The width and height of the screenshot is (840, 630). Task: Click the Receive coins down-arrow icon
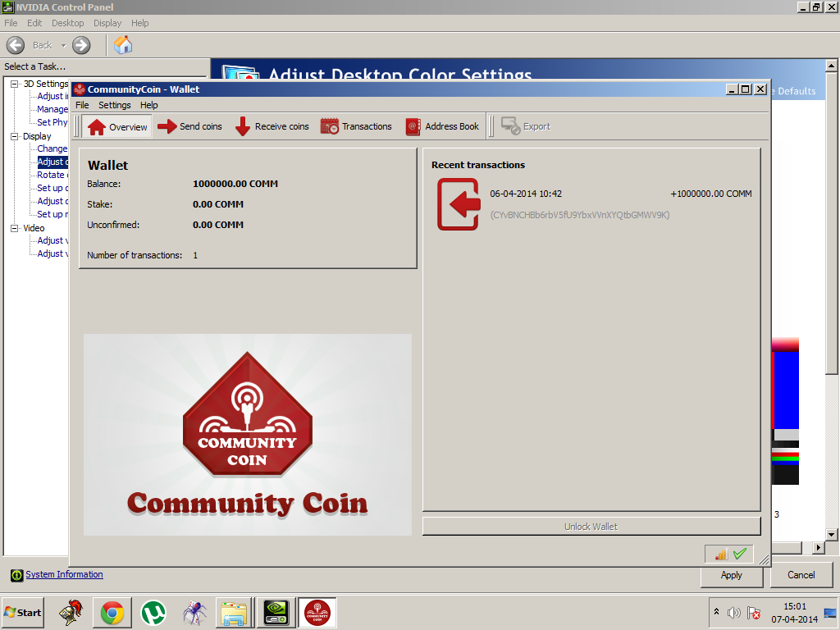pyautogui.click(x=243, y=126)
